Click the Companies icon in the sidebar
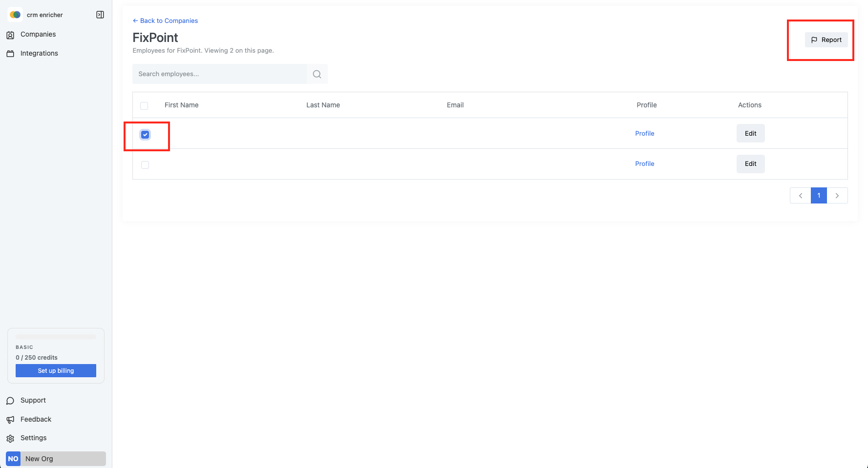Screen dimensions: 868x468 pos(10,35)
